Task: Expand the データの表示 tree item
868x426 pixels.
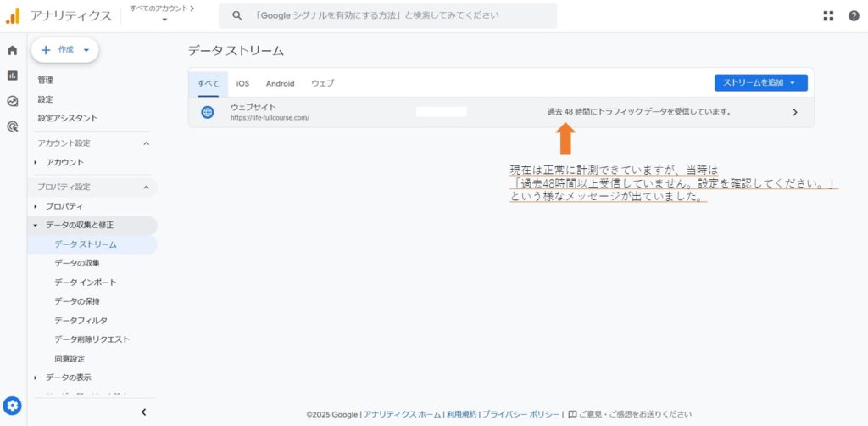Action: pyautogui.click(x=36, y=378)
